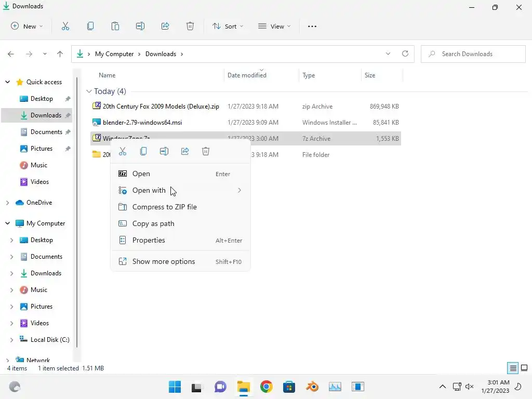Rename the file using the context menu rename icon
The image size is (532, 399).
(x=164, y=151)
